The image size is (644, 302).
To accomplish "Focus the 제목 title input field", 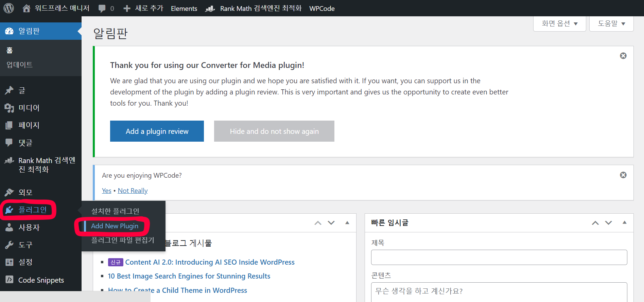I will click(x=499, y=257).
